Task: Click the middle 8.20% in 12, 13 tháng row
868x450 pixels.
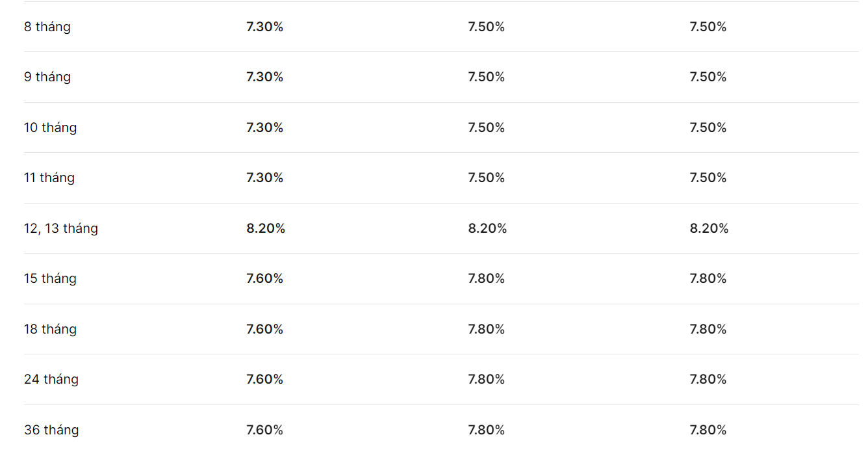Action: [x=488, y=228]
